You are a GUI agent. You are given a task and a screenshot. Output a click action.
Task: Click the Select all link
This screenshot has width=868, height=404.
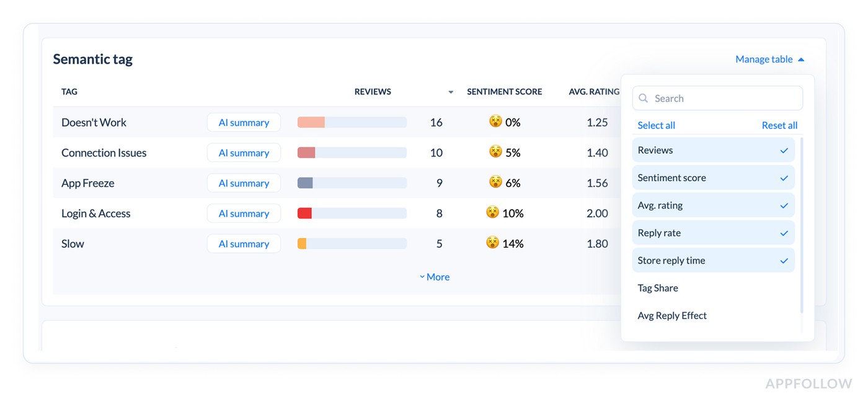click(x=656, y=125)
